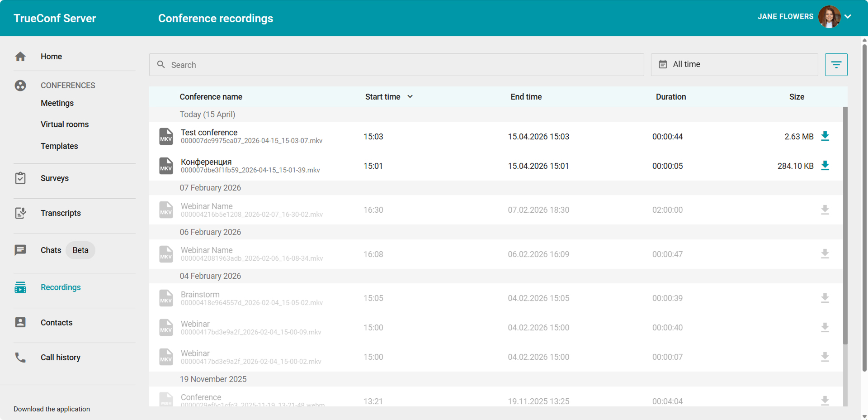Click the Home house icon
Screen dimensions: 868x420
pos(20,57)
